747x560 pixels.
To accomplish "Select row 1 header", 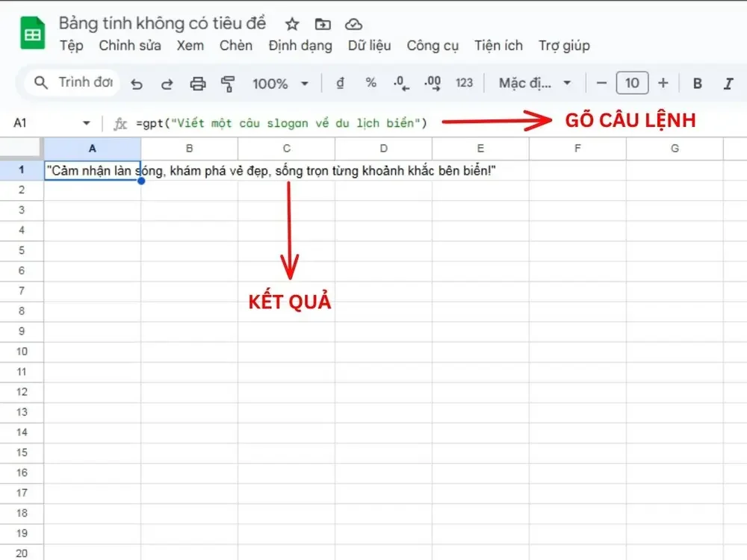I will pyautogui.click(x=22, y=170).
